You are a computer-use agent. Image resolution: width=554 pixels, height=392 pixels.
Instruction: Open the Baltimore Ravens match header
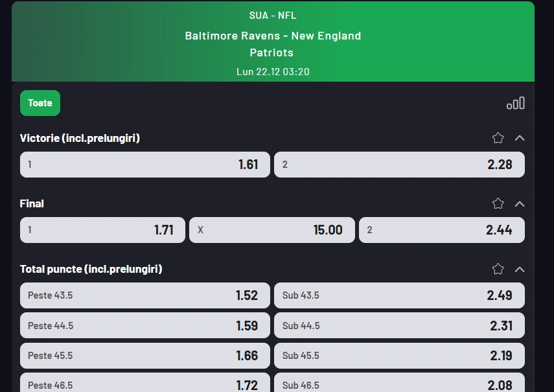(273, 41)
